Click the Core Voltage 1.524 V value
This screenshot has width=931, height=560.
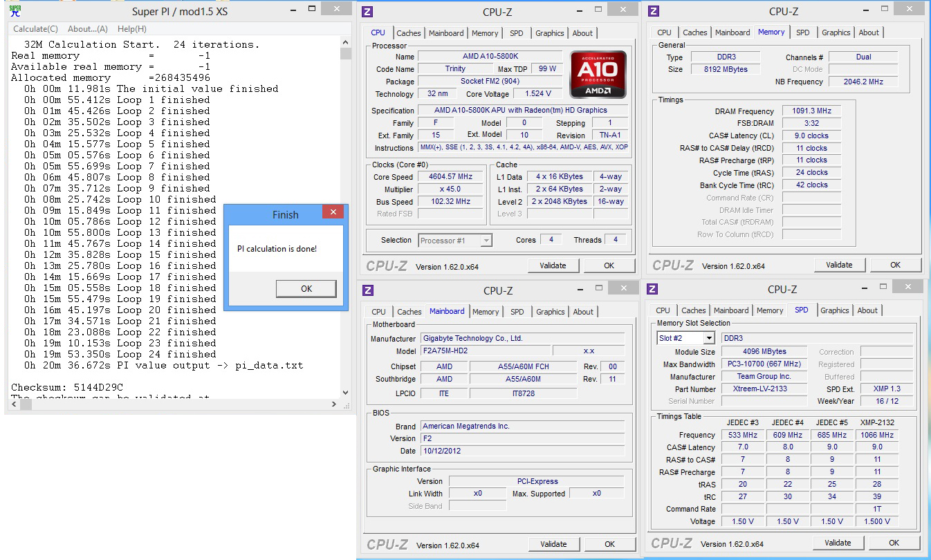537,93
